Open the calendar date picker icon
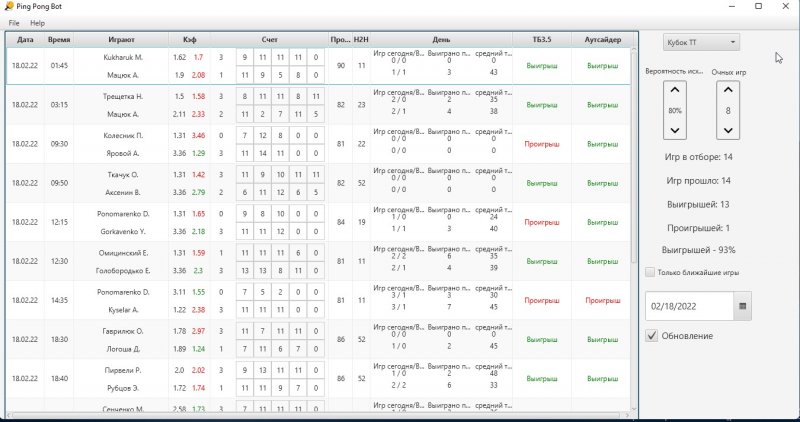800x422 pixels. tap(742, 305)
